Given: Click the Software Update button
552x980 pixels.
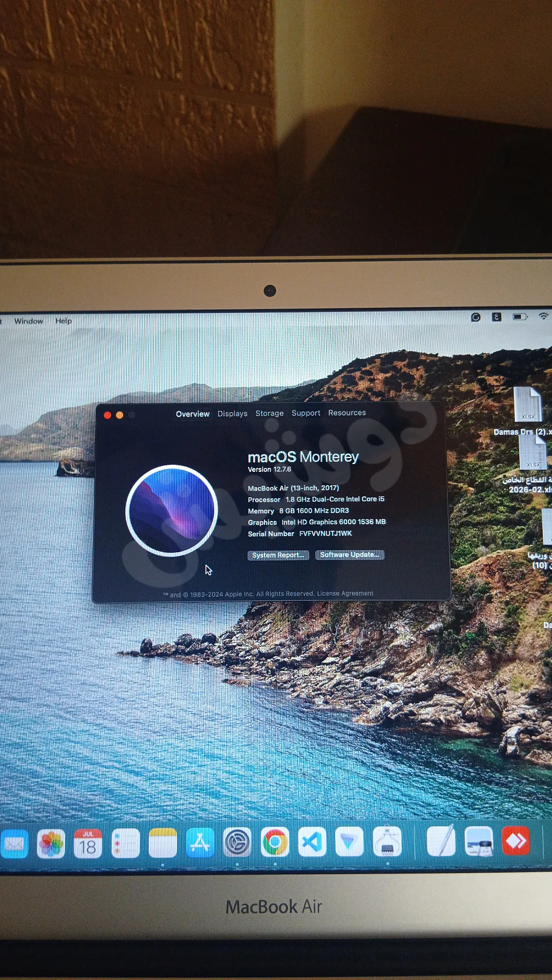Looking at the screenshot, I should click(x=350, y=555).
